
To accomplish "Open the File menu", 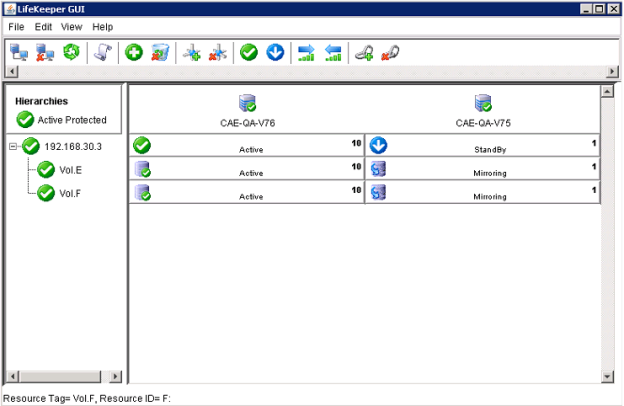I will pyautogui.click(x=16, y=27).
